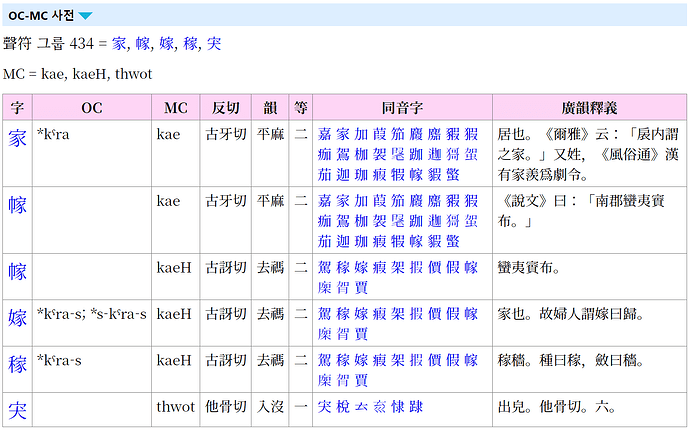Open 稼 link in 聲符 그룹 434 line
Screen dimensions: 690x430
click(191, 44)
